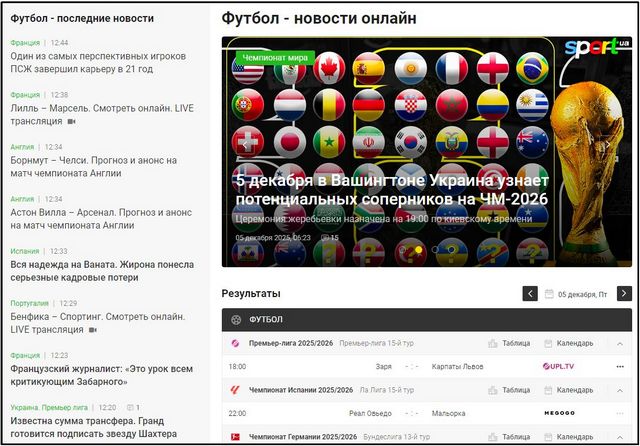This screenshot has height=446, width=640.
Task: Click the Португалия category tag at 12:29
Action: pyautogui.click(x=29, y=303)
